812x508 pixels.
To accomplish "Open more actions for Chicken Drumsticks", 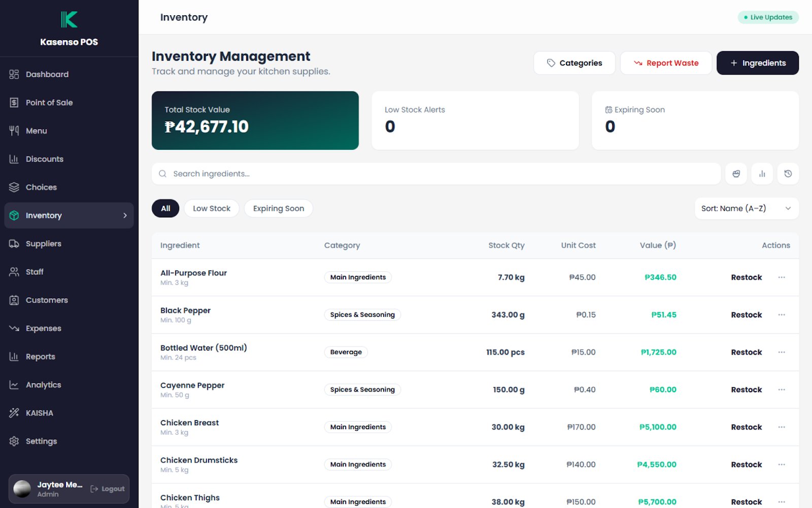I will (782, 464).
